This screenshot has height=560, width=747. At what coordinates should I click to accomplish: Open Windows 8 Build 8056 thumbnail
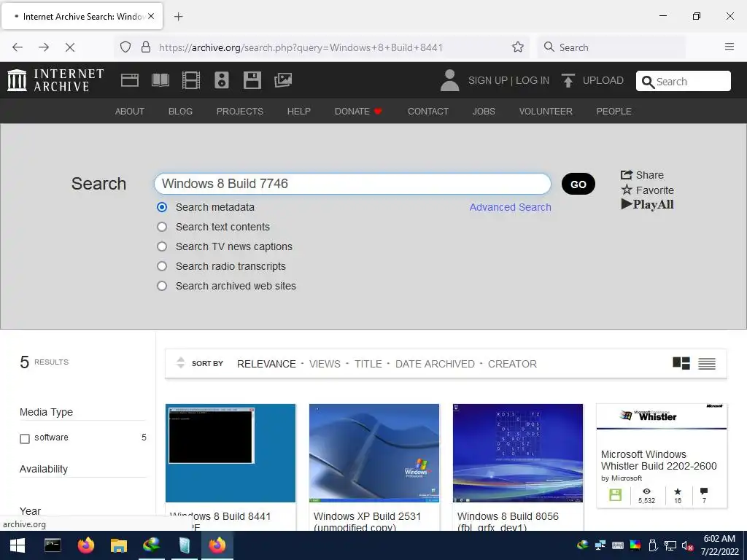pyautogui.click(x=518, y=453)
